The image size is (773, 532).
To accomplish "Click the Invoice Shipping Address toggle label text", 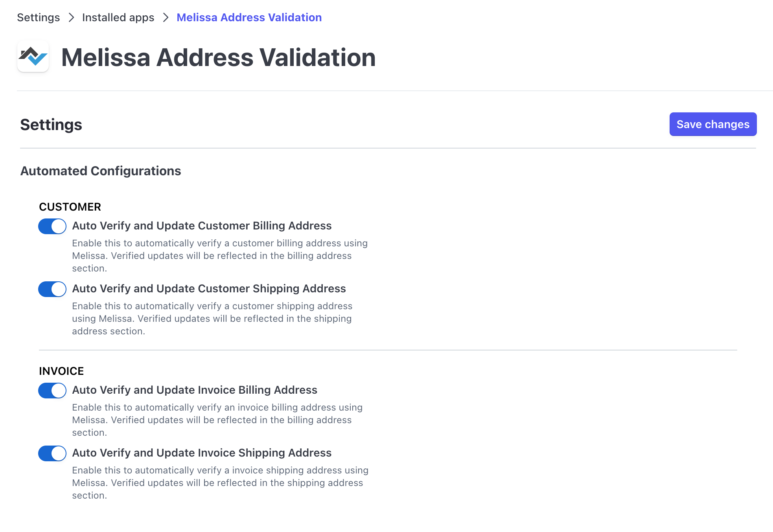I will click(202, 453).
